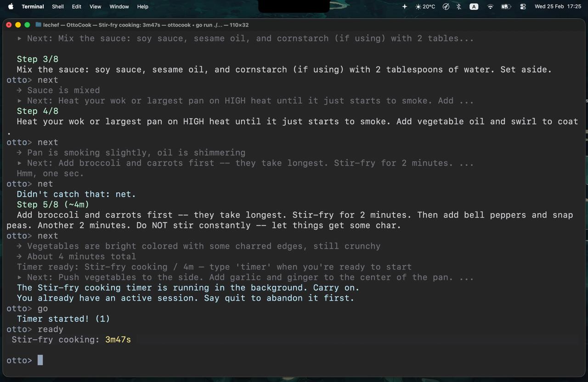The image size is (588, 382).
Task: Open the Edit menu
Action: (x=77, y=6)
